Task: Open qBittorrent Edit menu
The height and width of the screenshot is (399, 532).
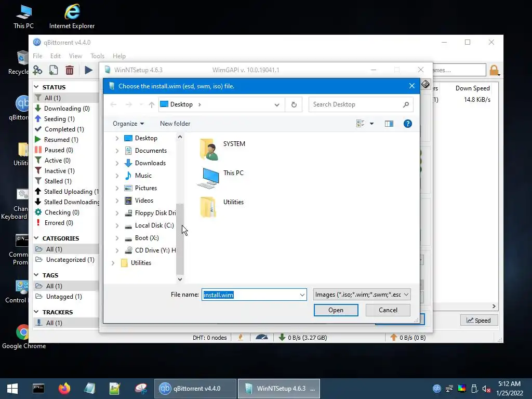Action: click(55, 56)
